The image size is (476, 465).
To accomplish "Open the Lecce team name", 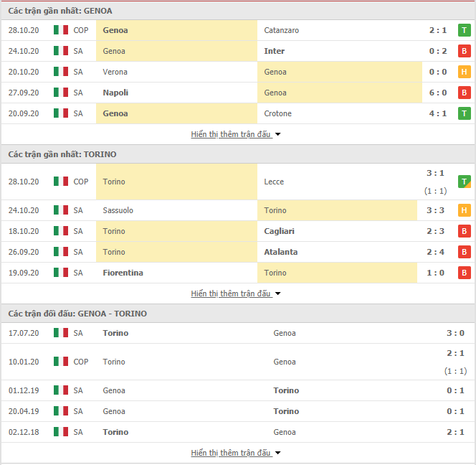I will [x=274, y=182].
